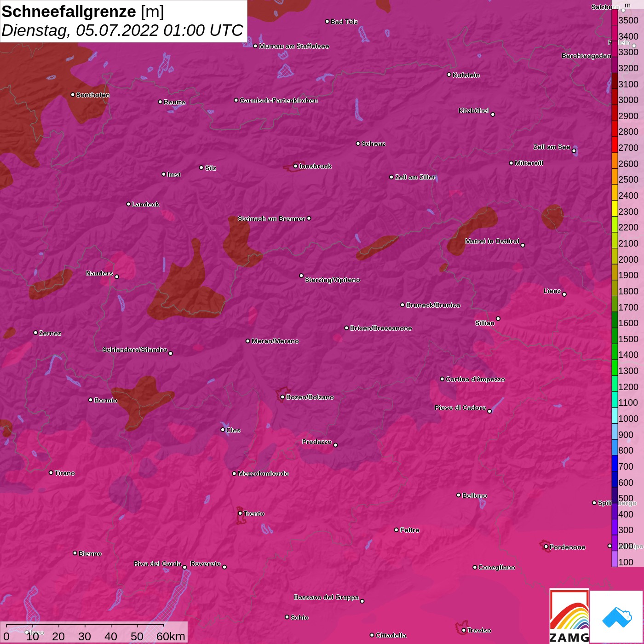Select the Pordenone city marker dot
The height and width of the screenshot is (644, 644).
click(546, 546)
